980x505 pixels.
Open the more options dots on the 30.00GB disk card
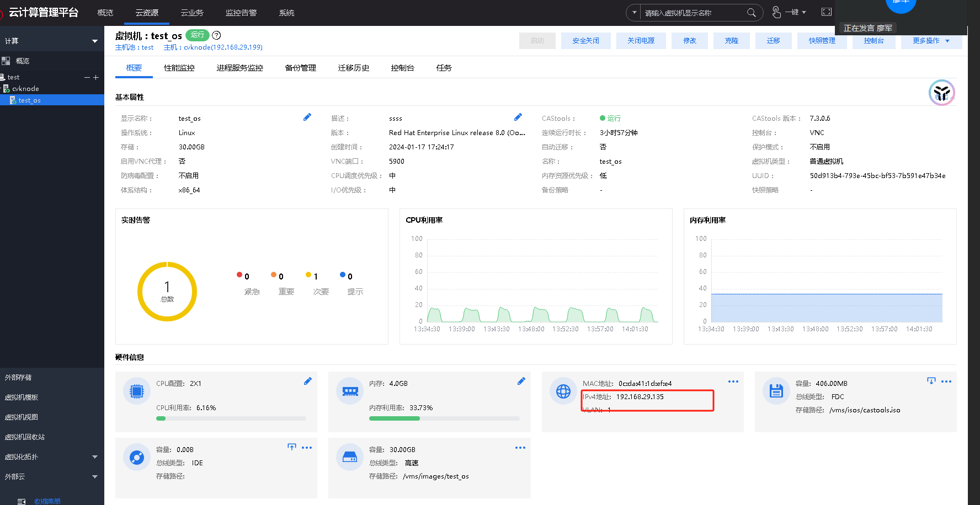click(520, 448)
